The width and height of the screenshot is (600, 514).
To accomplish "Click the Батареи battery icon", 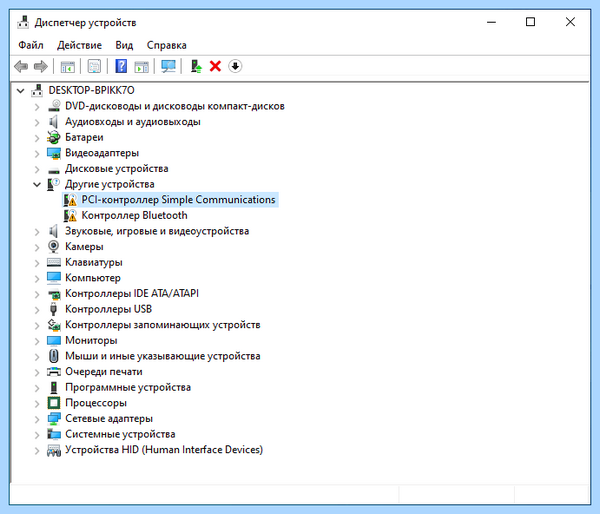I will pos(54,137).
